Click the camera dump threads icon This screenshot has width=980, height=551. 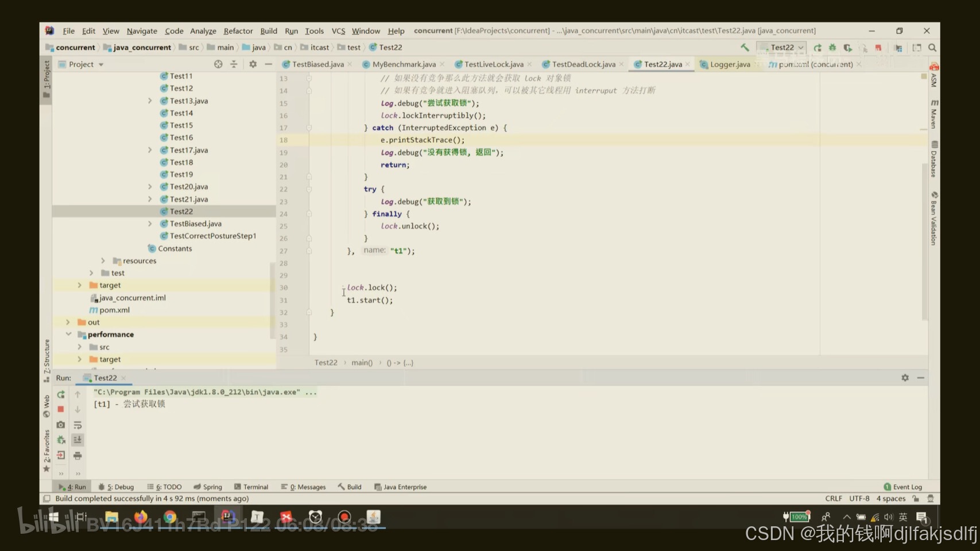pyautogui.click(x=61, y=425)
